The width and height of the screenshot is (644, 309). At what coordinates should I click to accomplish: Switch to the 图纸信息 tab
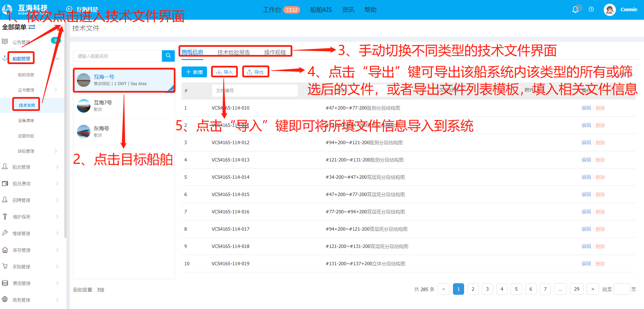point(192,52)
